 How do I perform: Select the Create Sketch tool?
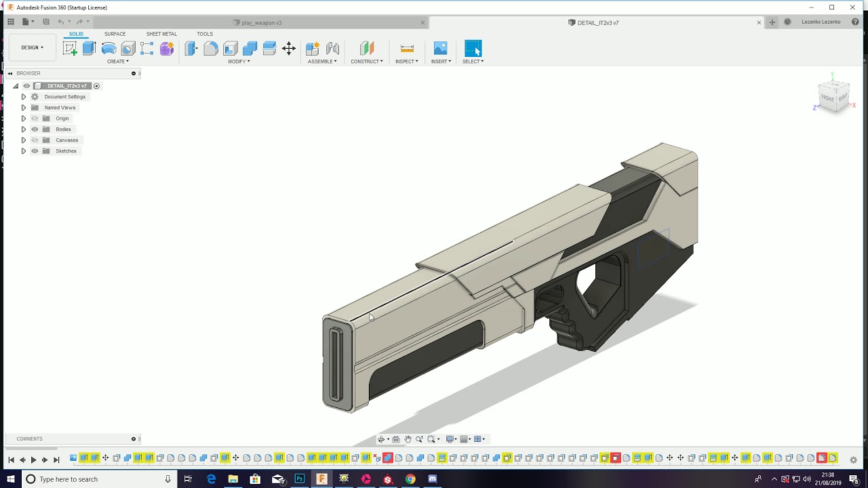point(70,48)
